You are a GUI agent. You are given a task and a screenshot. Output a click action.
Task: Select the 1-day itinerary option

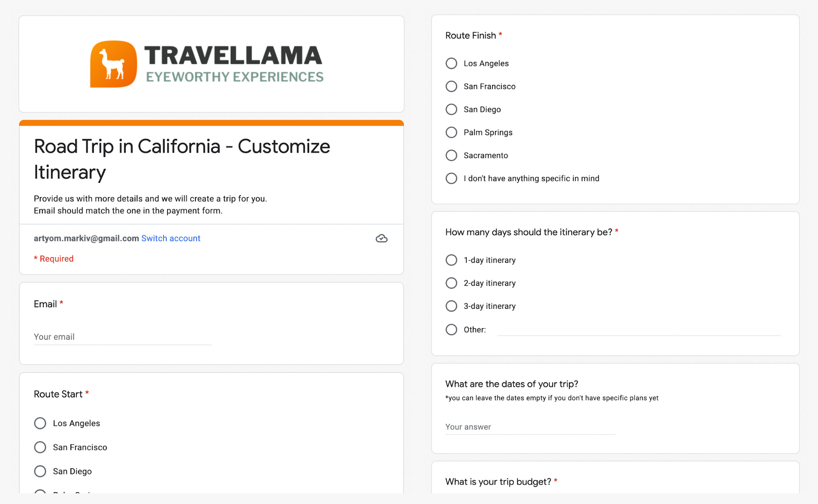click(451, 260)
